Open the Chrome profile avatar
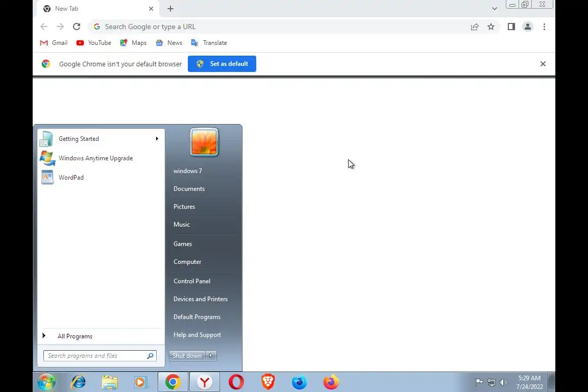This screenshot has height=392, width=588. tap(528, 27)
